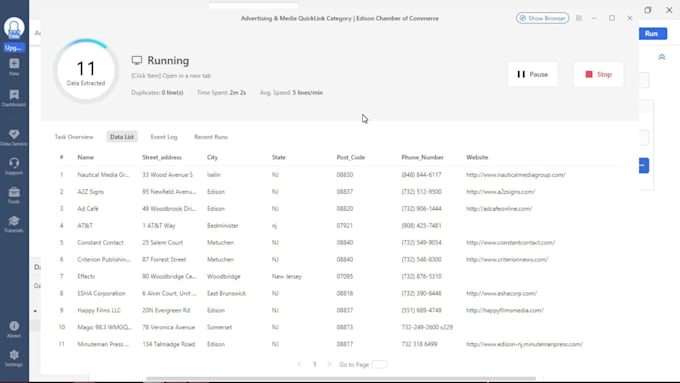Click the City column header
This screenshot has height=383, width=680.
212,157
